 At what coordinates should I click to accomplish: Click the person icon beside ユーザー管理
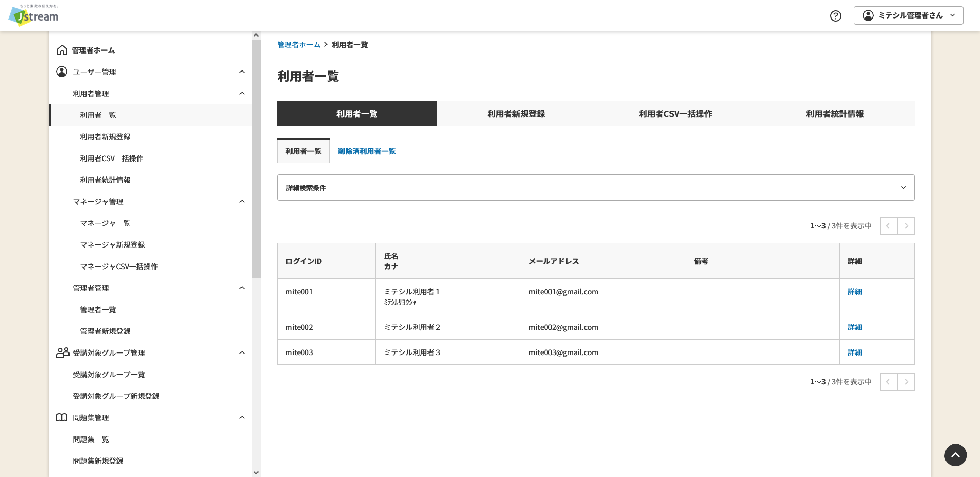pyautogui.click(x=62, y=72)
